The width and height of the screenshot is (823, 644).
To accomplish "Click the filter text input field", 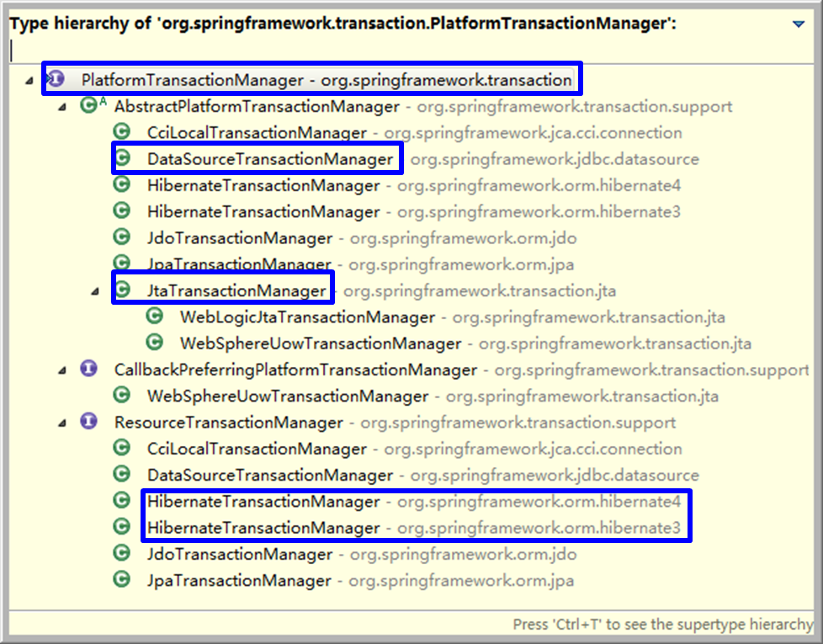I will [x=411, y=51].
